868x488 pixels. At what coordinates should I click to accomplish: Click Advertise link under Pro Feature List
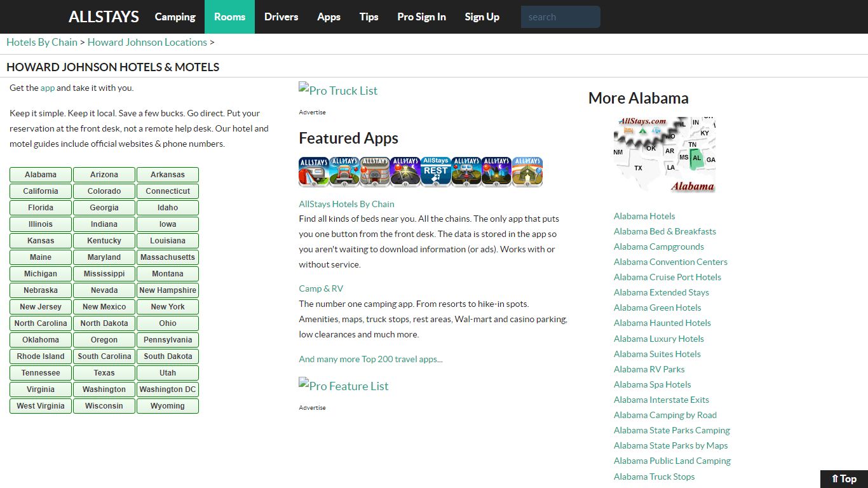click(313, 408)
